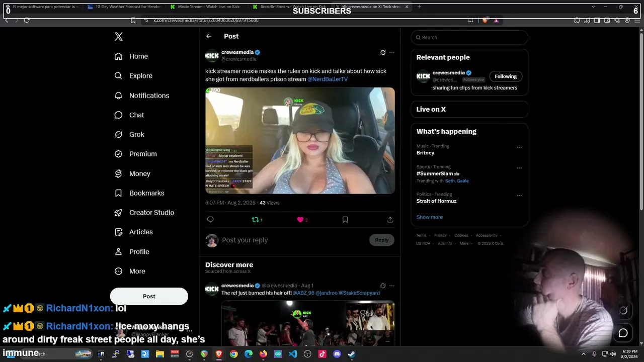Screen dimensions: 644x362
Task: Open Discord from the taskbar
Action: (337, 354)
